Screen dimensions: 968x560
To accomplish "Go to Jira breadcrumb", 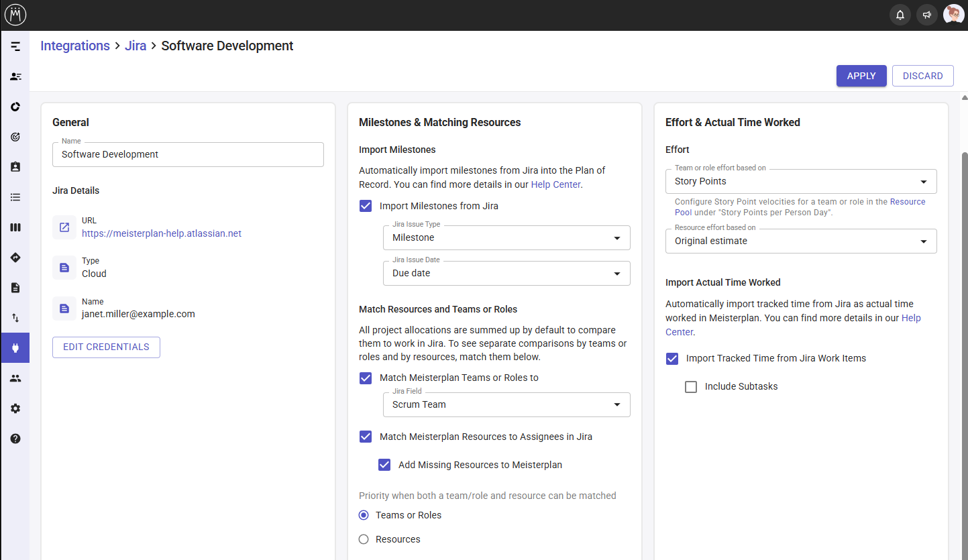I will (x=136, y=46).
